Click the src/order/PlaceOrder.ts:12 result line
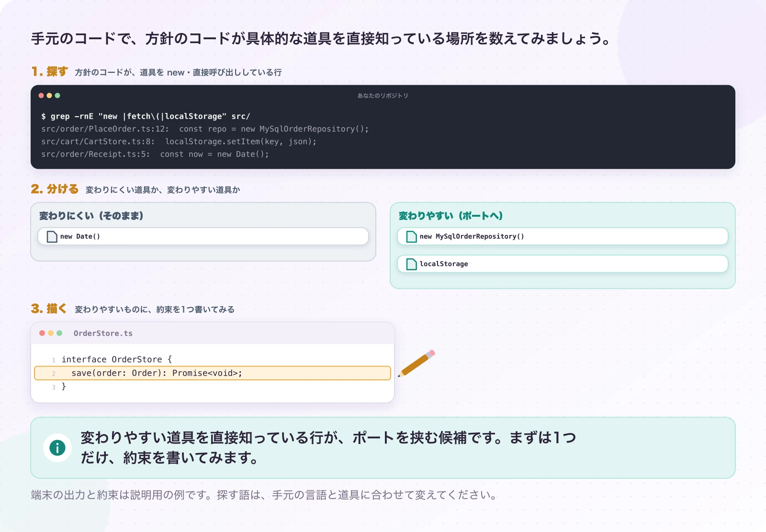Screen dimensions: 766x532 pyautogui.click(x=205, y=129)
